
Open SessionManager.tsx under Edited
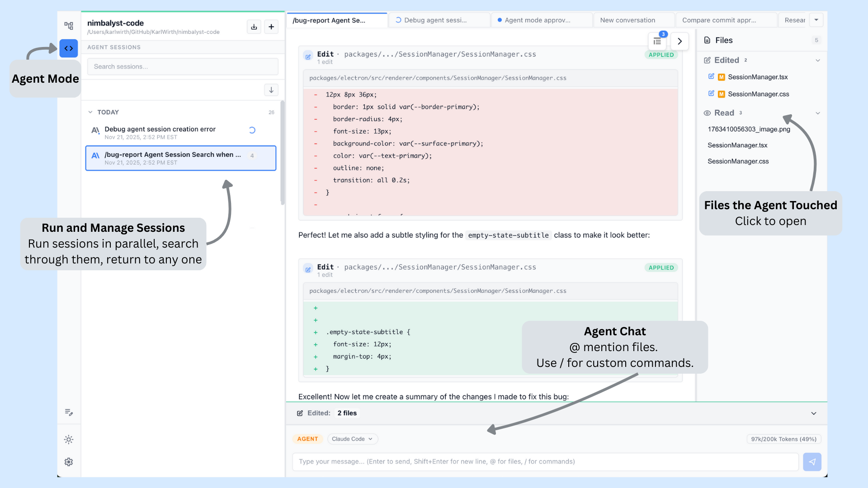[x=758, y=77]
